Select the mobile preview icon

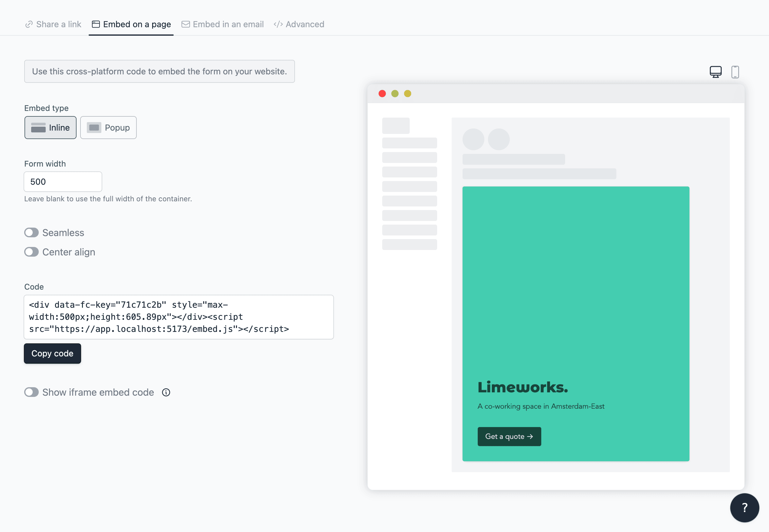tap(735, 71)
